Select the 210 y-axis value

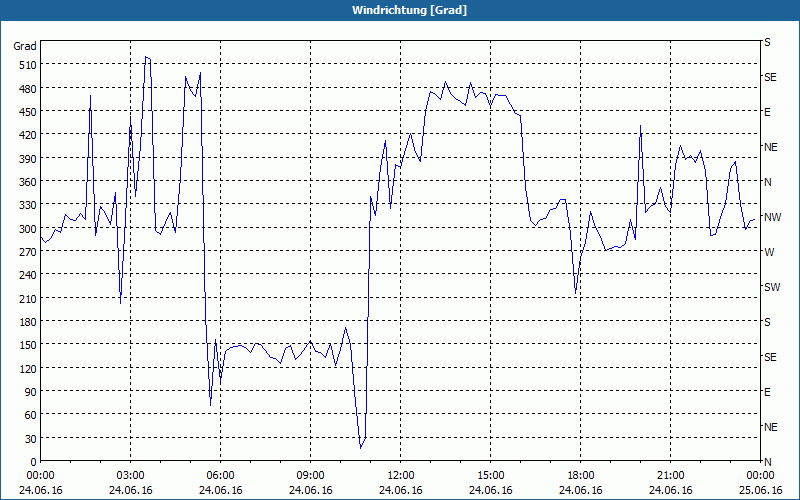pos(28,298)
